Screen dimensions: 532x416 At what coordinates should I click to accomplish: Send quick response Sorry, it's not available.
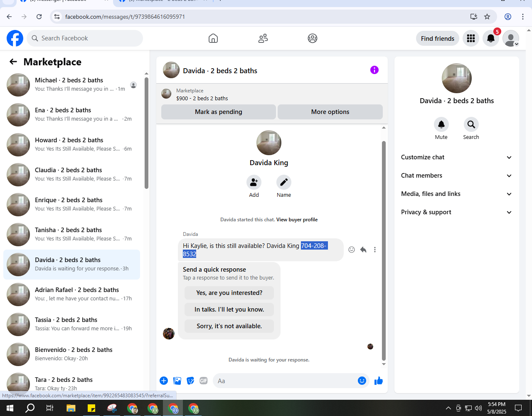229,326
